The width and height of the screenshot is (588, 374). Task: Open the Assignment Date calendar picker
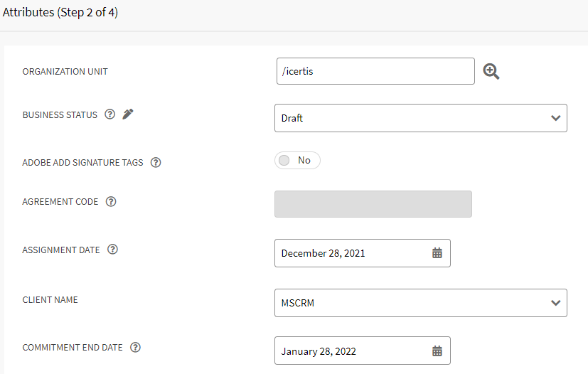[x=437, y=253]
